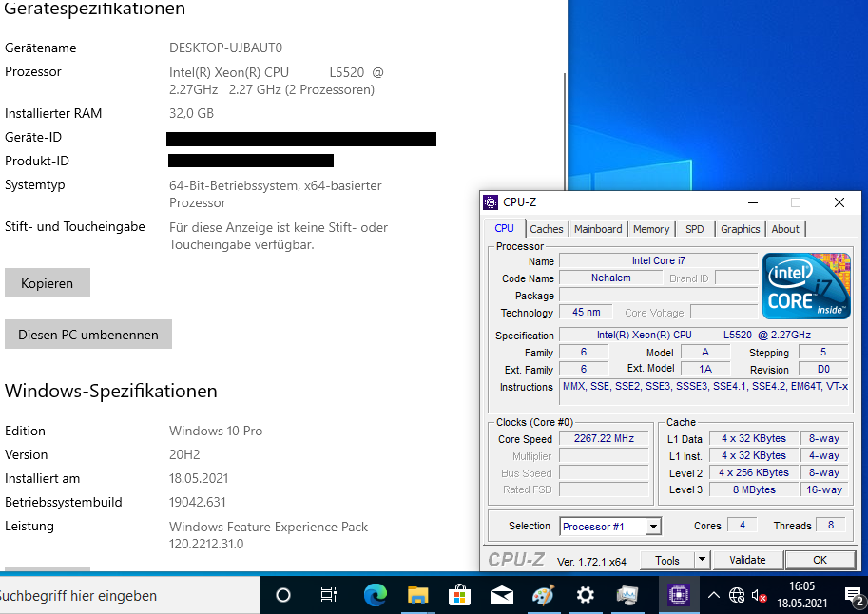Select the Specification field with L5520 @ 2.27GHz
Screen dimensions: 868x614
click(704, 335)
